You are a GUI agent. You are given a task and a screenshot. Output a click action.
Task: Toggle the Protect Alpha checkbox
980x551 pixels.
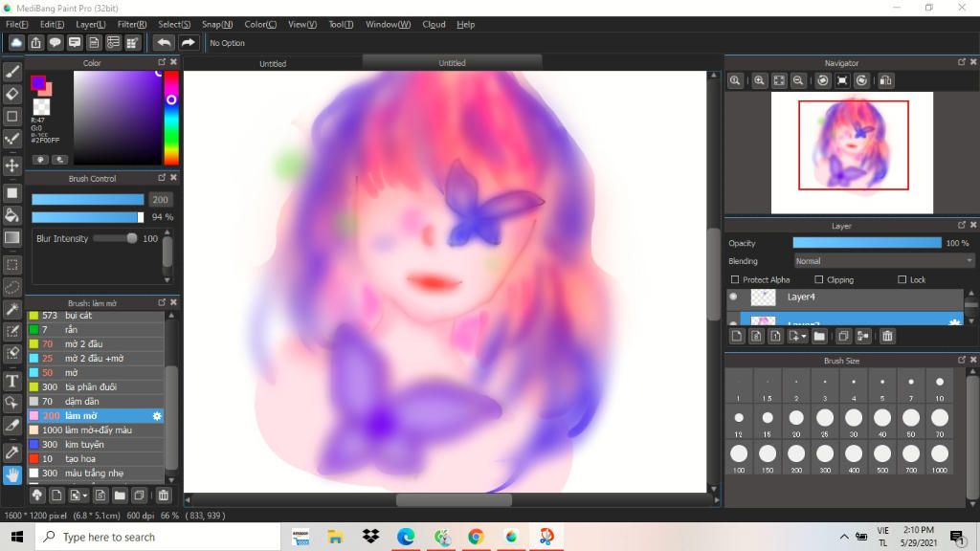click(x=735, y=280)
